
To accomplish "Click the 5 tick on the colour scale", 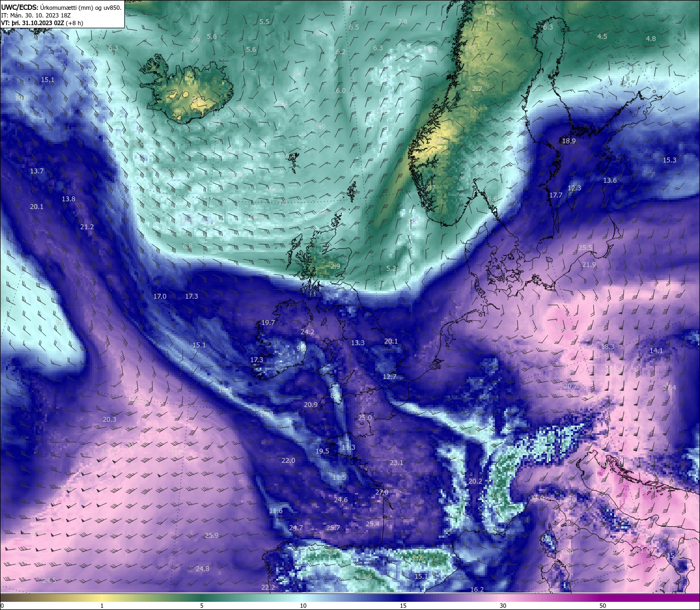I will pyautogui.click(x=202, y=606).
